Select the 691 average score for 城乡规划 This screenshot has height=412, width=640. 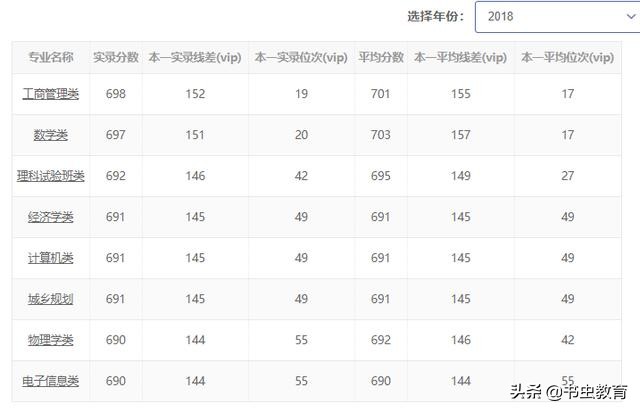381,299
